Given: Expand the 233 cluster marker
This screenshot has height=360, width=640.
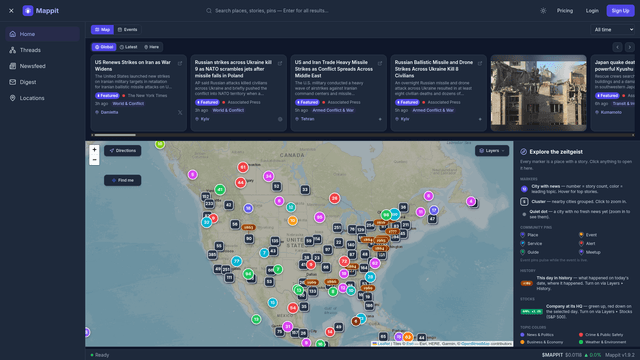Looking at the screenshot, I should pyautogui.click(x=209, y=204).
